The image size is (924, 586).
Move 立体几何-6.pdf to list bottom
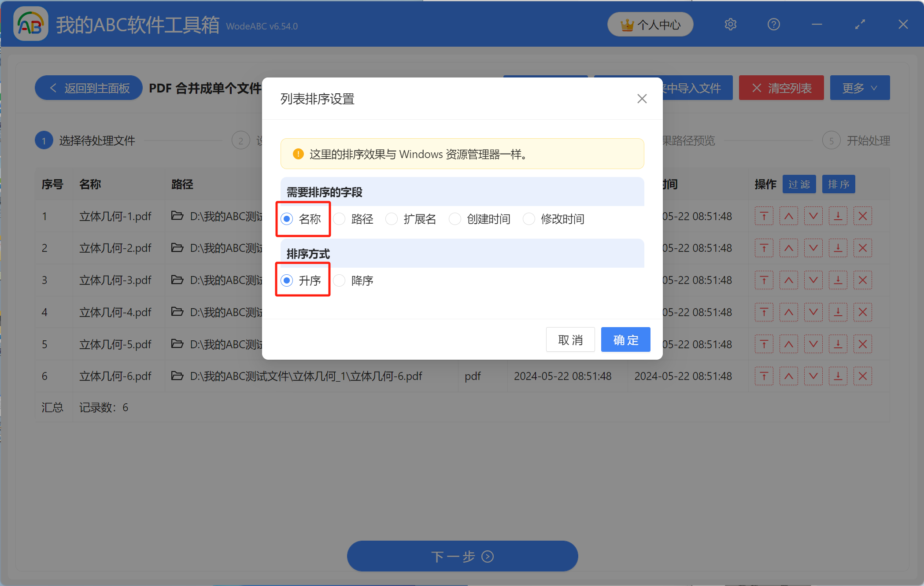838,376
